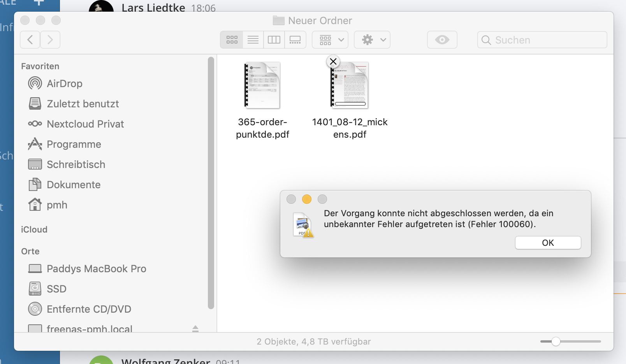The height and width of the screenshot is (364, 626).
Task: Open the group-by arrangement dropdown
Action: tap(330, 40)
